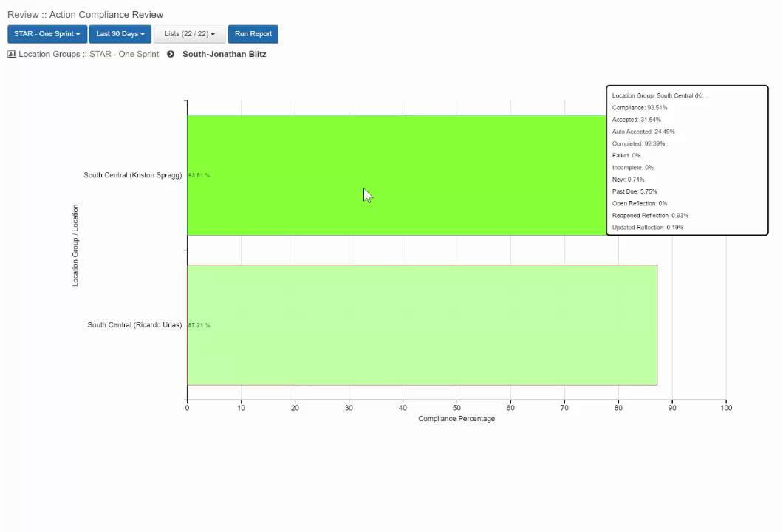Click the 50 tick label on x-axis

tap(457, 408)
